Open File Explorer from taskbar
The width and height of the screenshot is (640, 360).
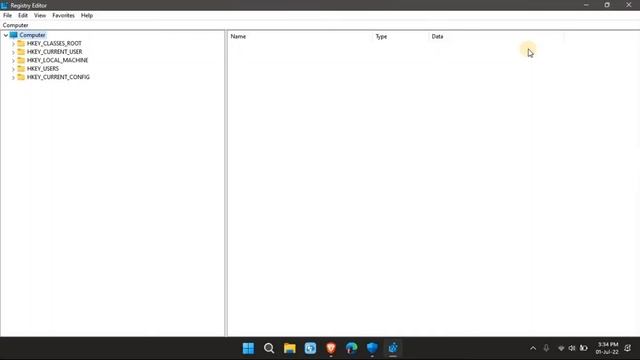click(290, 348)
